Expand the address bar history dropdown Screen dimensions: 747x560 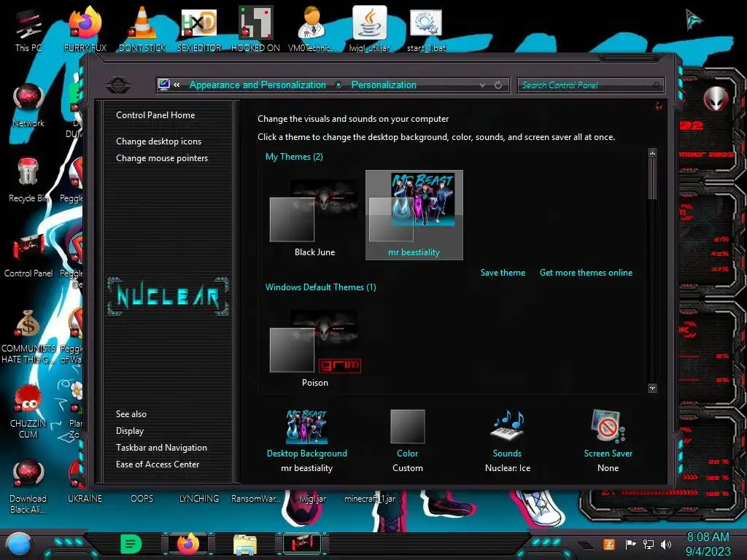[483, 85]
